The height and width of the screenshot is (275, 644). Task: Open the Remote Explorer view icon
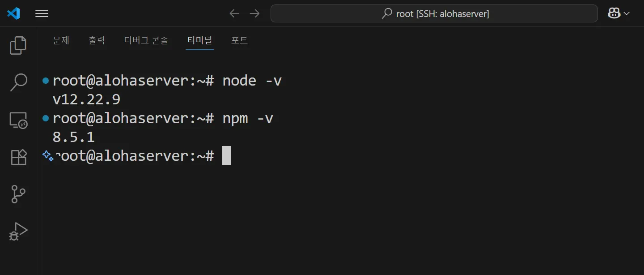pyautogui.click(x=18, y=120)
